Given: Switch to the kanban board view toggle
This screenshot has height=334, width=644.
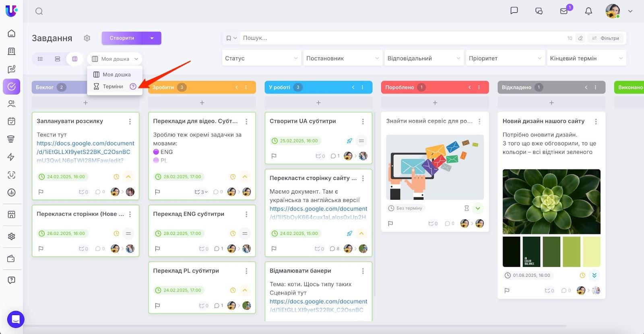Looking at the screenshot, I should (x=74, y=59).
